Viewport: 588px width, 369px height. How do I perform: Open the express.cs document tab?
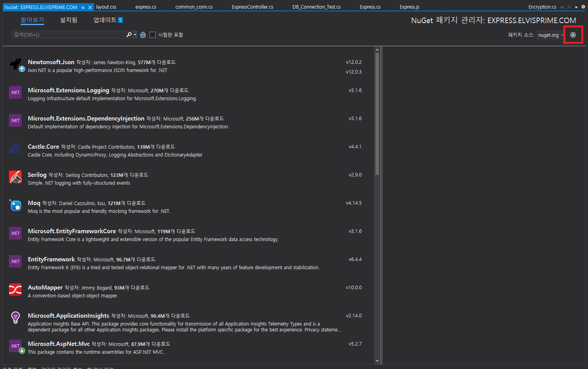146,7
